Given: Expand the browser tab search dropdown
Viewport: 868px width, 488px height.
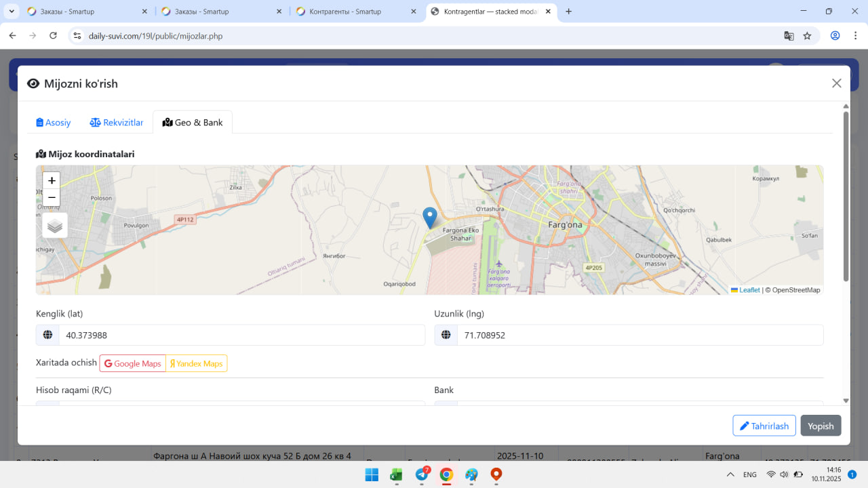Looking at the screenshot, I should pos(12,12).
